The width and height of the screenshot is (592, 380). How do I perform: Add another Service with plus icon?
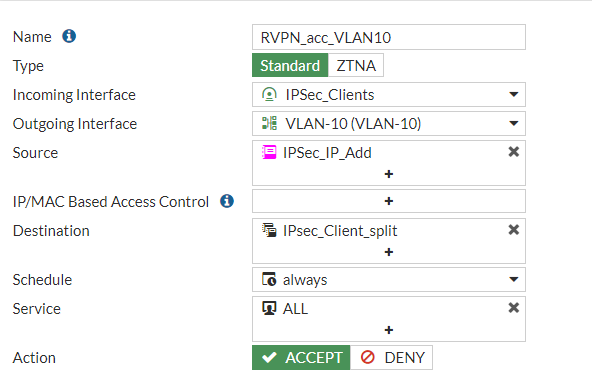pyautogui.click(x=388, y=330)
